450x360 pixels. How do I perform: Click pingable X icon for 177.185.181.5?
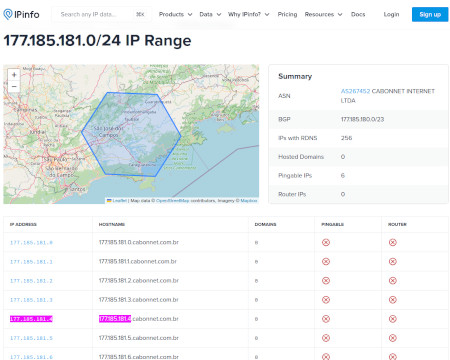click(326, 338)
